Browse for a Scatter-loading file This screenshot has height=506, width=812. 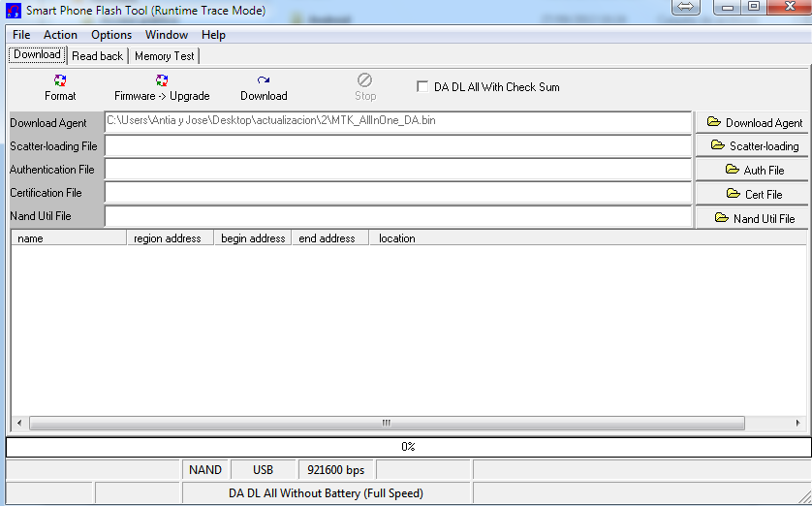tap(754, 146)
